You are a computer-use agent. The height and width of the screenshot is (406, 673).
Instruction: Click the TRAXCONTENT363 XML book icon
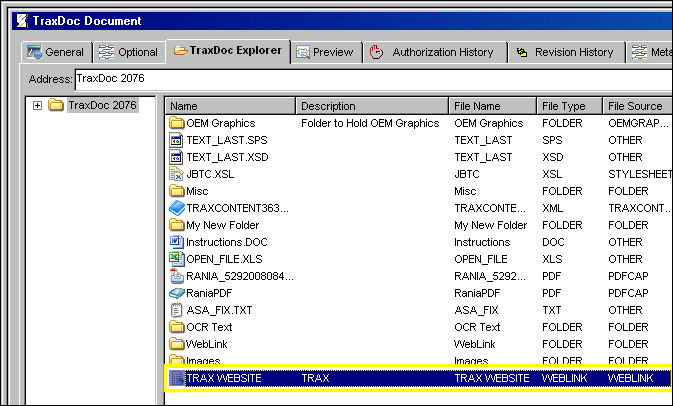[x=177, y=208]
